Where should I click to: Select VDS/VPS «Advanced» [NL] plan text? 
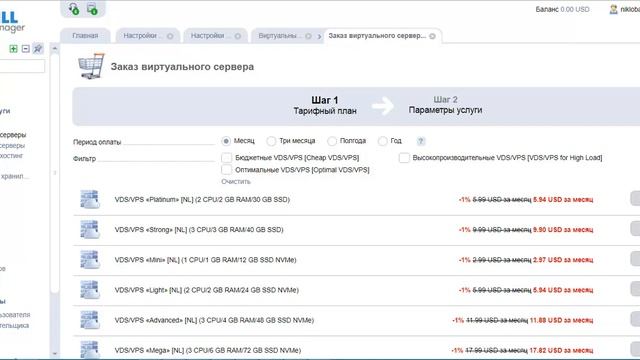click(x=214, y=320)
